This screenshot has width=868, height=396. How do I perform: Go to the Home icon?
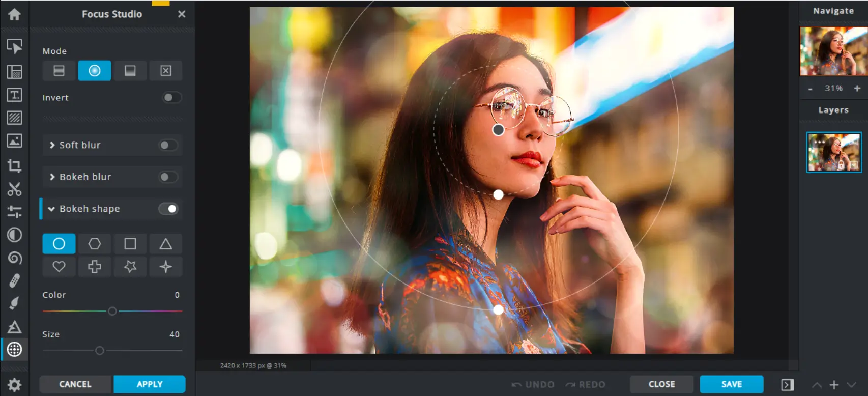(14, 14)
